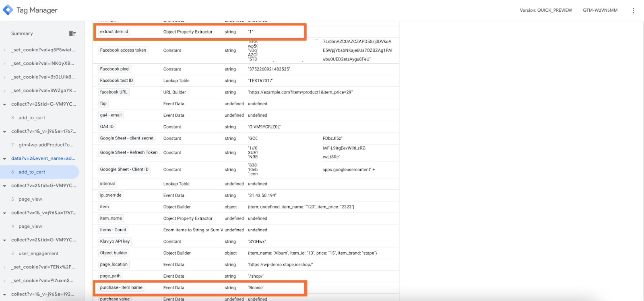This screenshot has height=301, width=644.
Task: Open 'Google Sheet - Refresh Token' variable
Action: pyautogui.click(x=129, y=152)
